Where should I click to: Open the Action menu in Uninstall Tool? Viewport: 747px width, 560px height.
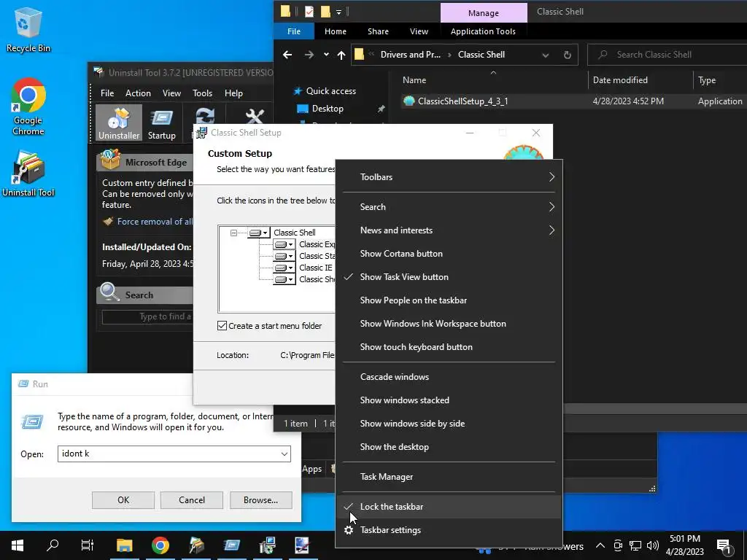pyautogui.click(x=138, y=93)
